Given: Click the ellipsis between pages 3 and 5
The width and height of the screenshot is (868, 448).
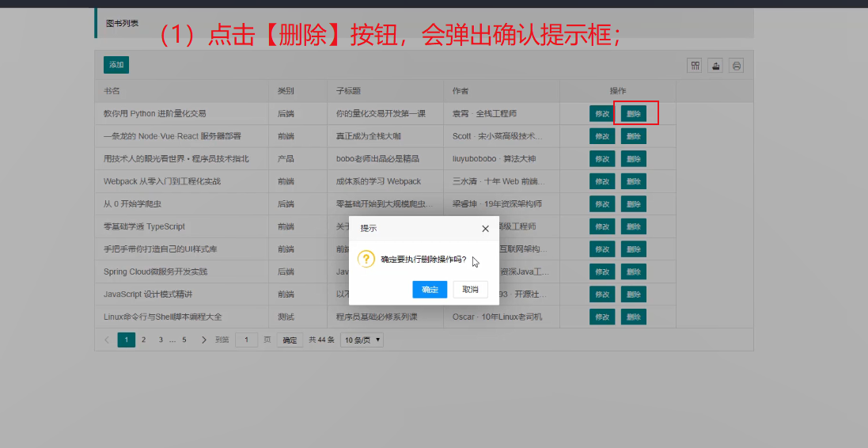Looking at the screenshot, I should click(172, 340).
